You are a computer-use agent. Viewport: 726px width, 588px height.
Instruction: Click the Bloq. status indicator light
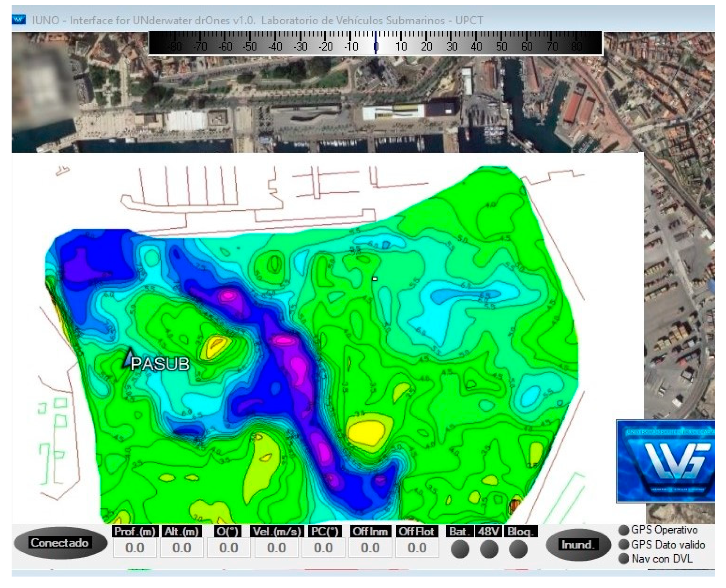click(x=518, y=549)
